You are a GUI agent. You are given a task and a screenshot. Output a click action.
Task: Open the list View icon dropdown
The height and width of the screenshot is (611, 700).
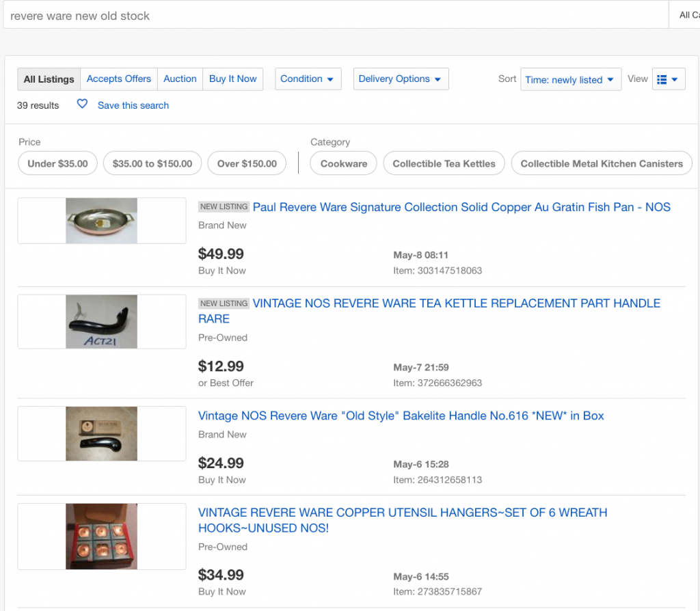[x=668, y=79]
